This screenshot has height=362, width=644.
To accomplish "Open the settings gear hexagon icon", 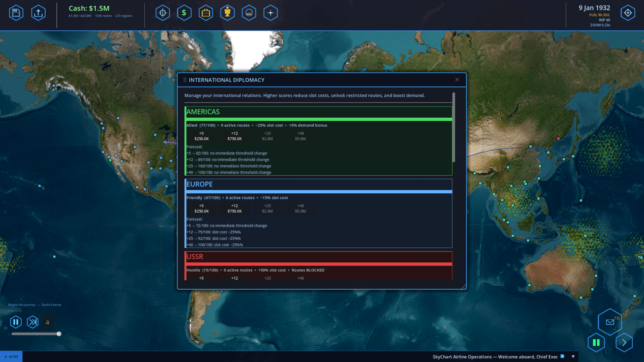I will tap(628, 13).
